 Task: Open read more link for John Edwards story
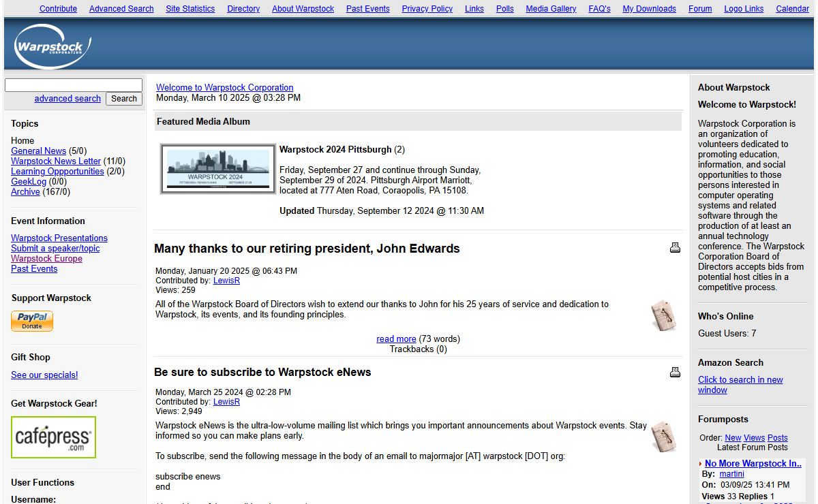click(x=396, y=339)
